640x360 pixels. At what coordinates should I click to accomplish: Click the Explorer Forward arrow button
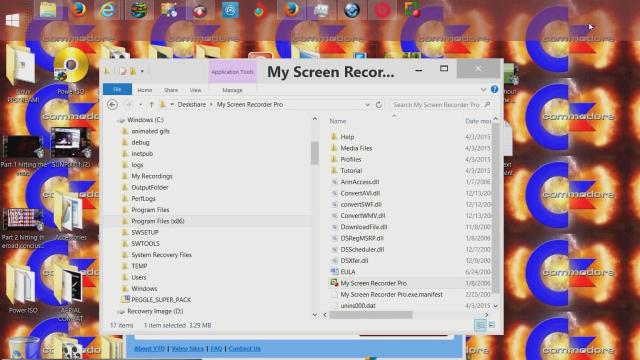tap(129, 105)
